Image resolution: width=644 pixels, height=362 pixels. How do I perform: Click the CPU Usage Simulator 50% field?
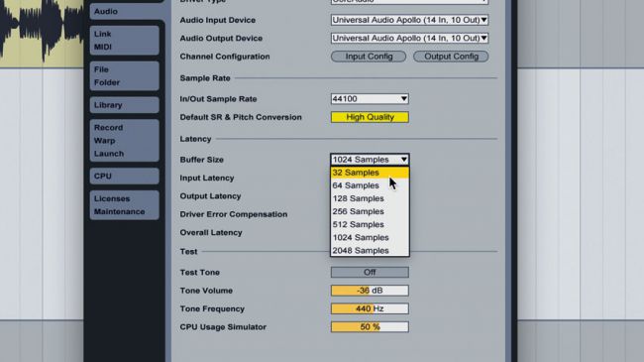tap(370, 327)
